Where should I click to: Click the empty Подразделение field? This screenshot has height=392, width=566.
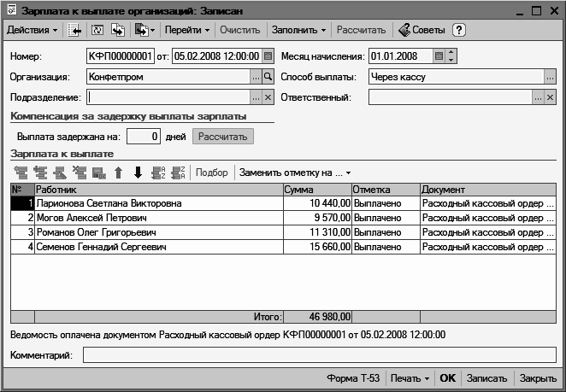[x=168, y=97]
